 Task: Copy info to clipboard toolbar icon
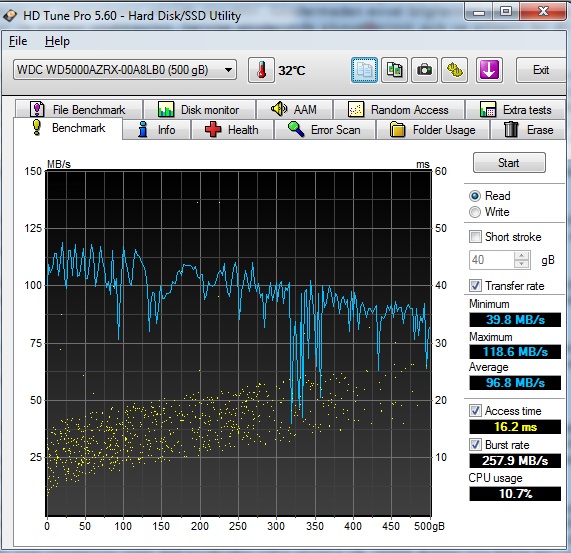pos(364,70)
